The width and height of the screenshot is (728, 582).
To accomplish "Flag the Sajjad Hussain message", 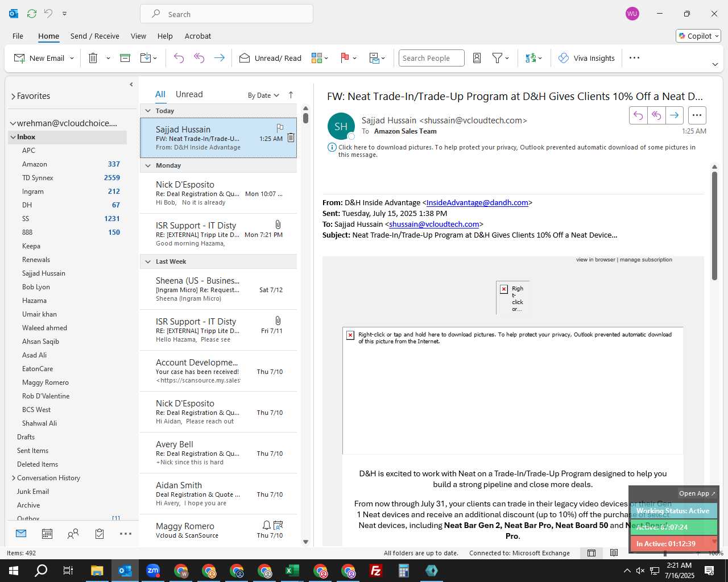I will click(x=280, y=128).
